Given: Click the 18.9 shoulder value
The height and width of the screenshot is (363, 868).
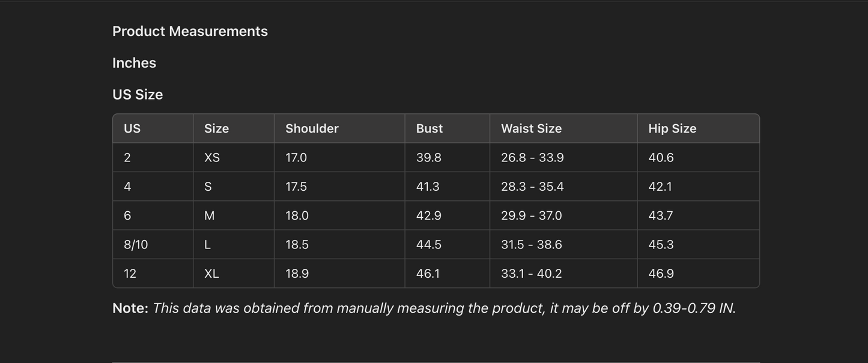Looking at the screenshot, I should [x=297, y=274].
